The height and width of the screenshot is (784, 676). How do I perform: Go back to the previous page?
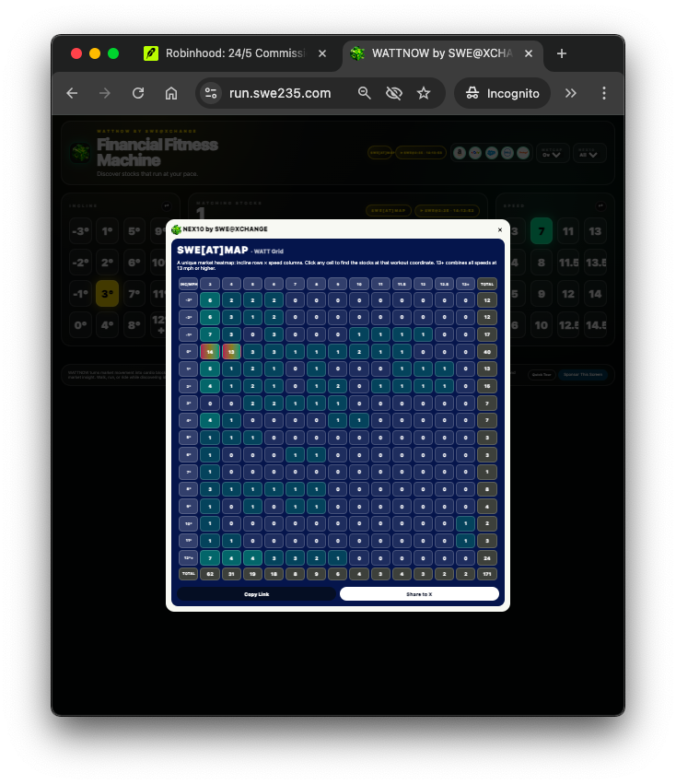72,93
